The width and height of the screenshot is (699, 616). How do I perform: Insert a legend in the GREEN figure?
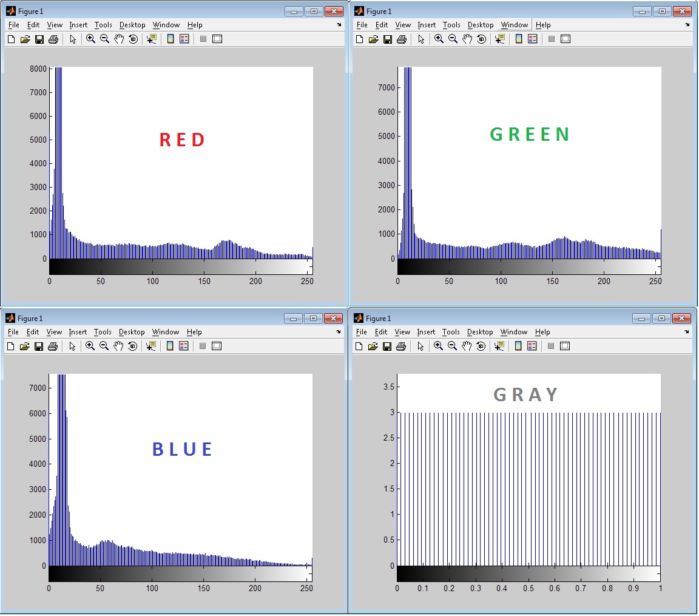coord(532,39)
